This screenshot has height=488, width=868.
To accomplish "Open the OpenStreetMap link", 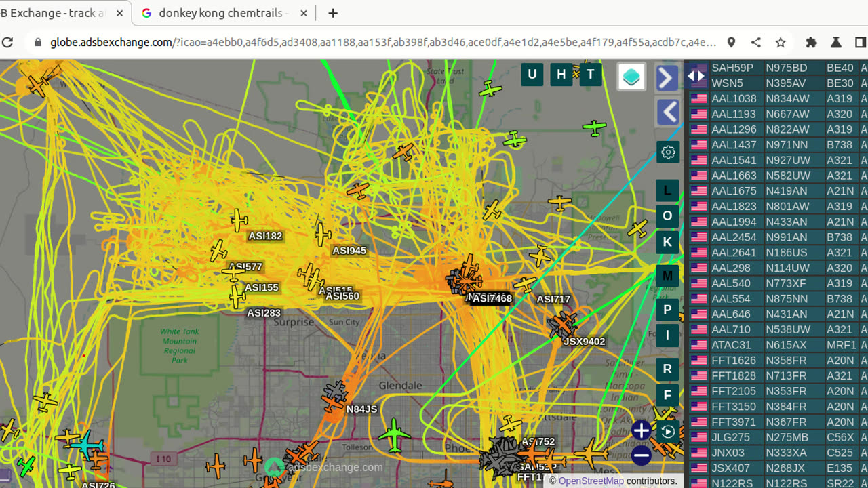I will 591,481.
